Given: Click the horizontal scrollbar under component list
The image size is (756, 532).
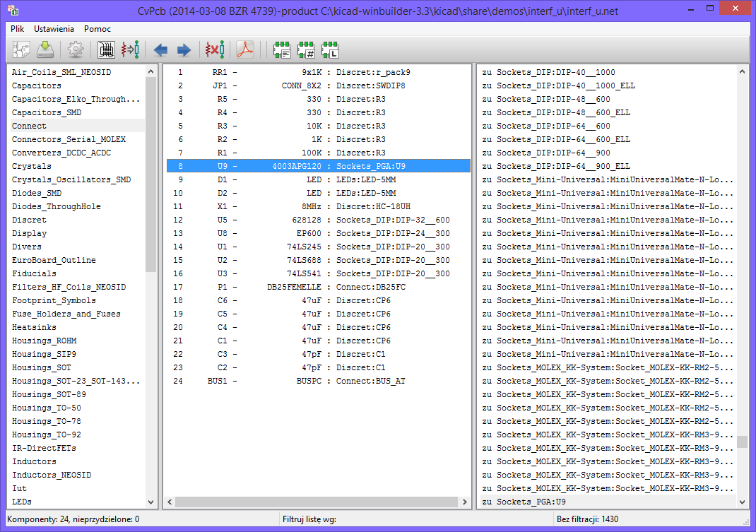Looking at the screenshot, I should click(x=317, y=502).
